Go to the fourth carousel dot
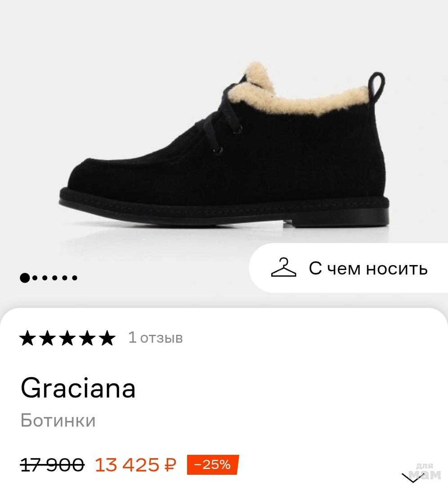The width and height of the screenshot is (448, 486). [55, 278]
